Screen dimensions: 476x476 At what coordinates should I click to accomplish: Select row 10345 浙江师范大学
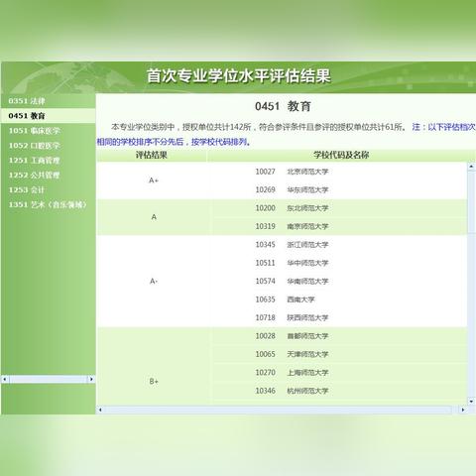click(340, 245)
